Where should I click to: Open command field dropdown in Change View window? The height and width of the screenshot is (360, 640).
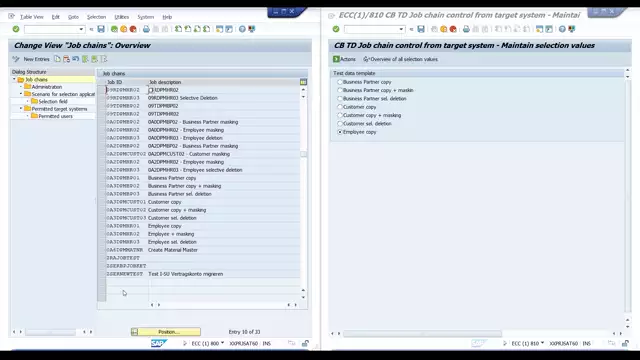coord(81,29)
